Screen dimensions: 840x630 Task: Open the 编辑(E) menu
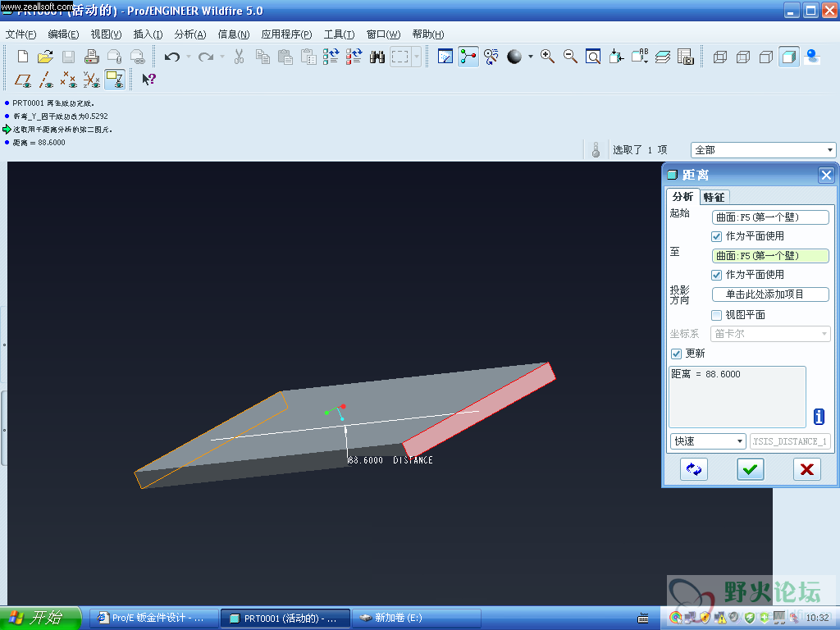[63, 34]
